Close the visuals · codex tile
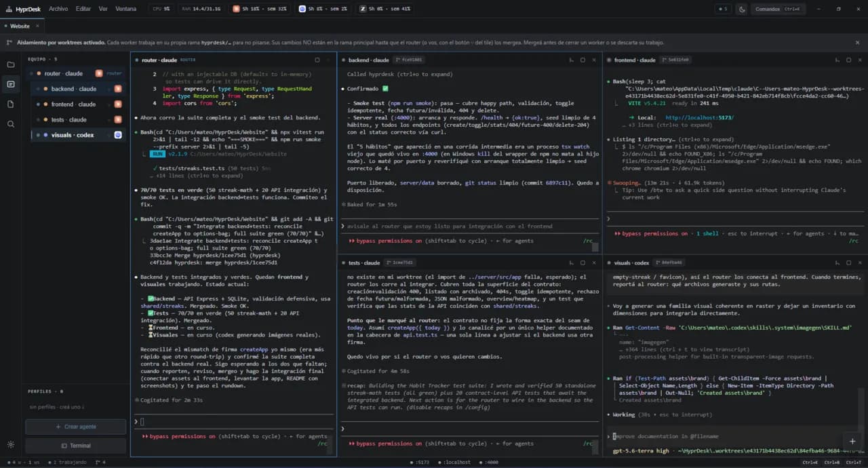The height and width of the screenshot is (468, 868). pos(860,262)
